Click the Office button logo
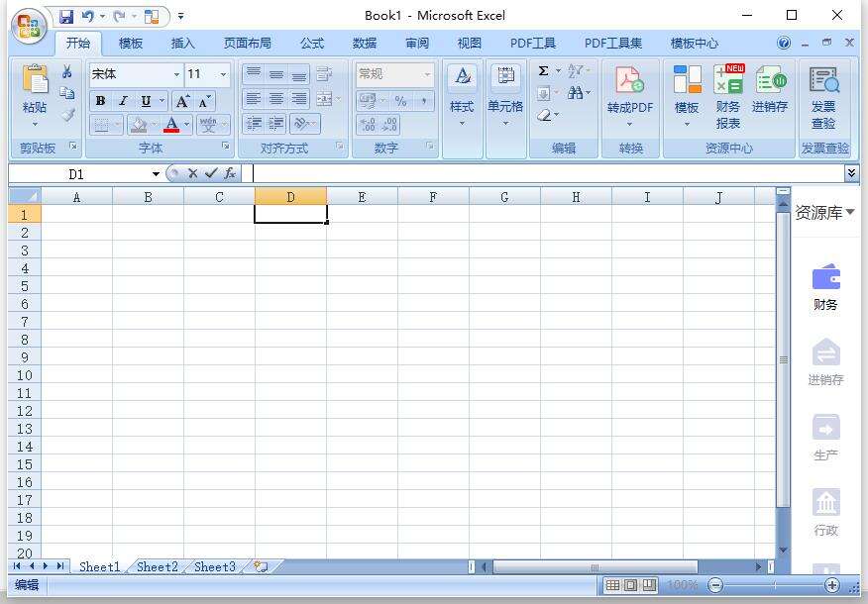Screen dimensions: 868x604 click(30, 25)
